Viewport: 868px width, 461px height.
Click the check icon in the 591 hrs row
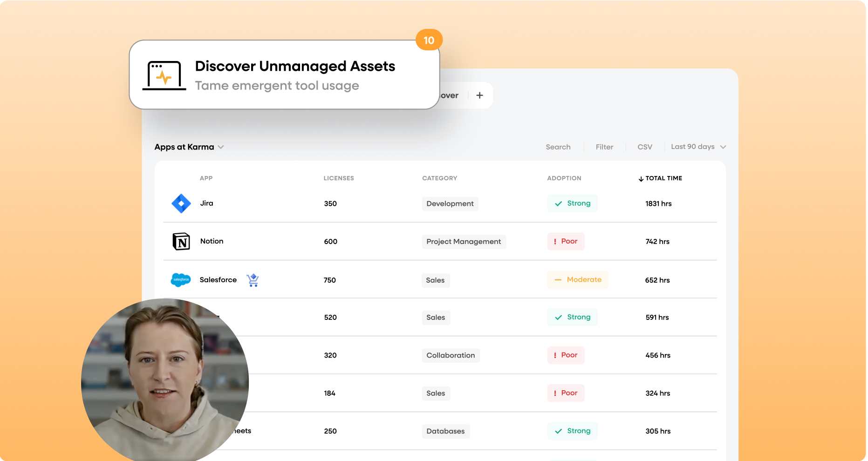(x=559, y=318)
